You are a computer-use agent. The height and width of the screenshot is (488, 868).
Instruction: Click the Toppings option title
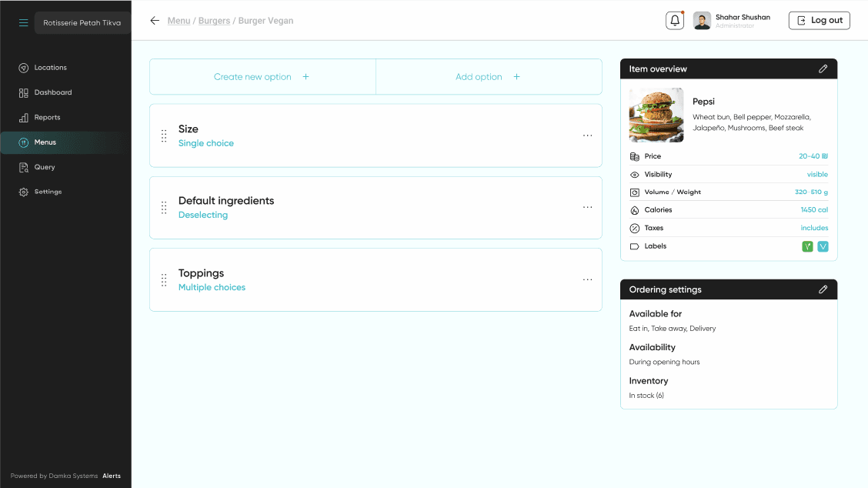tap(201, 273)
